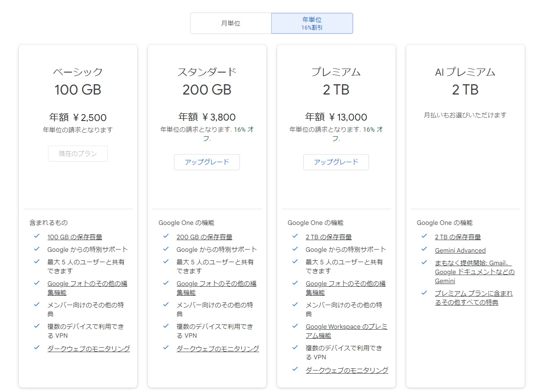Screen dimensions: 535x392
Task: Click the disabled 現在のプラン button
Action: tap(78, 154)
